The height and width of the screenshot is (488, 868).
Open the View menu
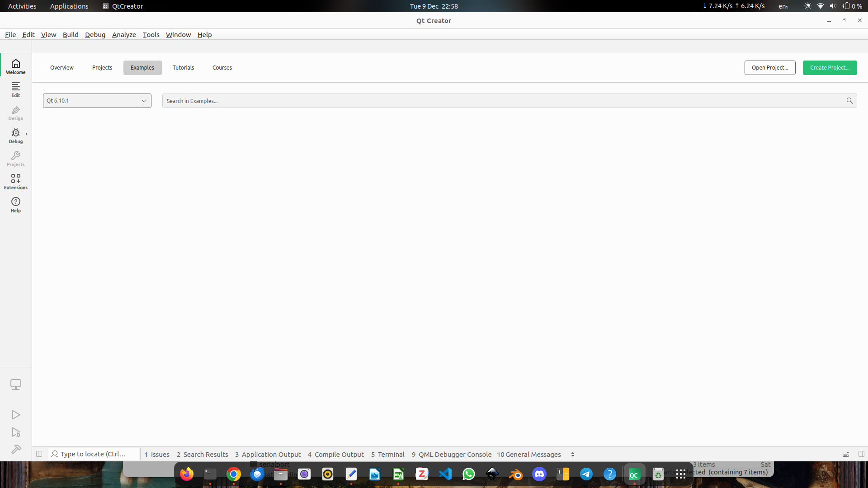(48, 35)
